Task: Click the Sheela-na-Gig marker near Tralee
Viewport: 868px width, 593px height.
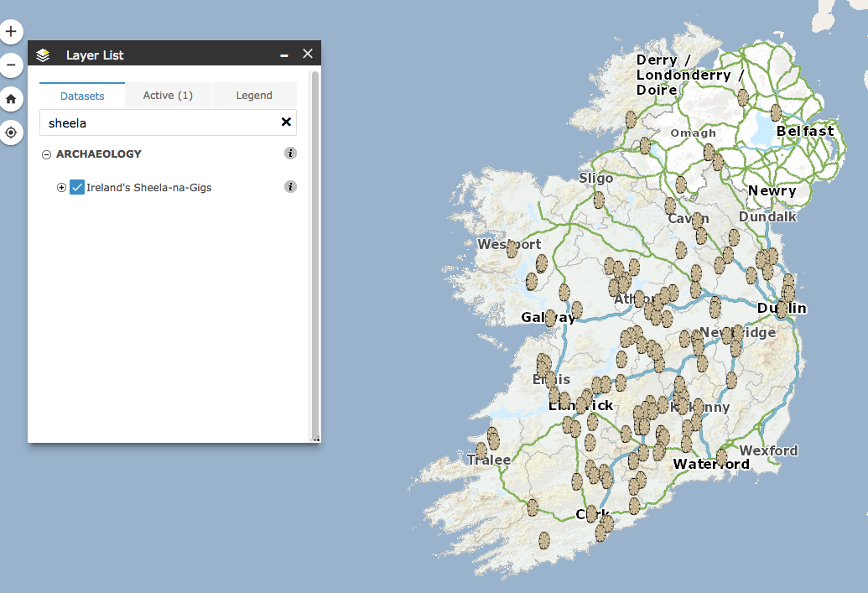Action: pos(492,437)
